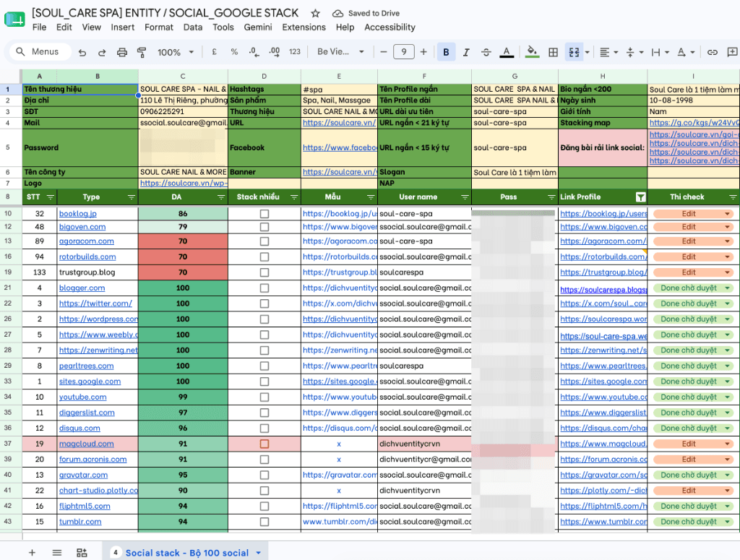Viewport: 740px width, 560px height.
Task: Open the Be Vie... font dropdown
Action: 341,52
